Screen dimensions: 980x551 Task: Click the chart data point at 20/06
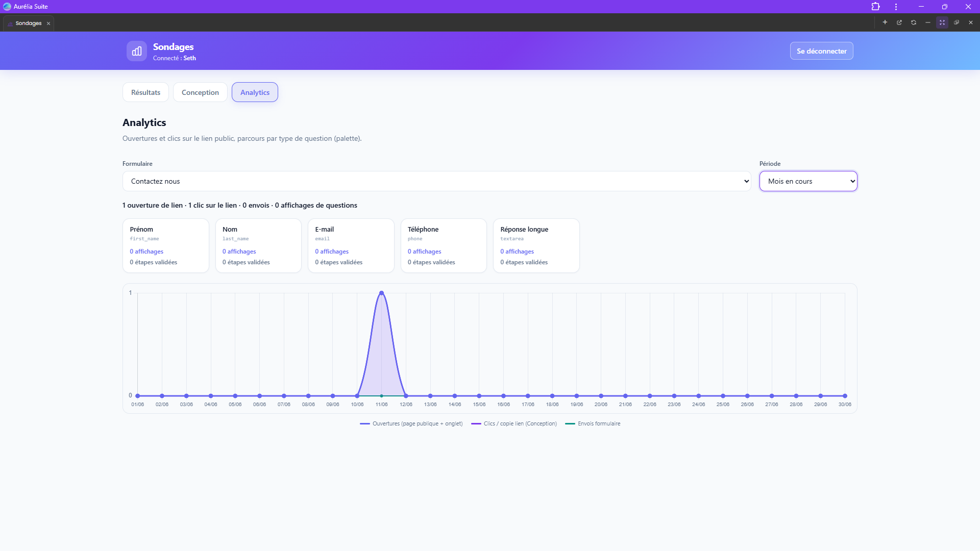click(601, 396)
